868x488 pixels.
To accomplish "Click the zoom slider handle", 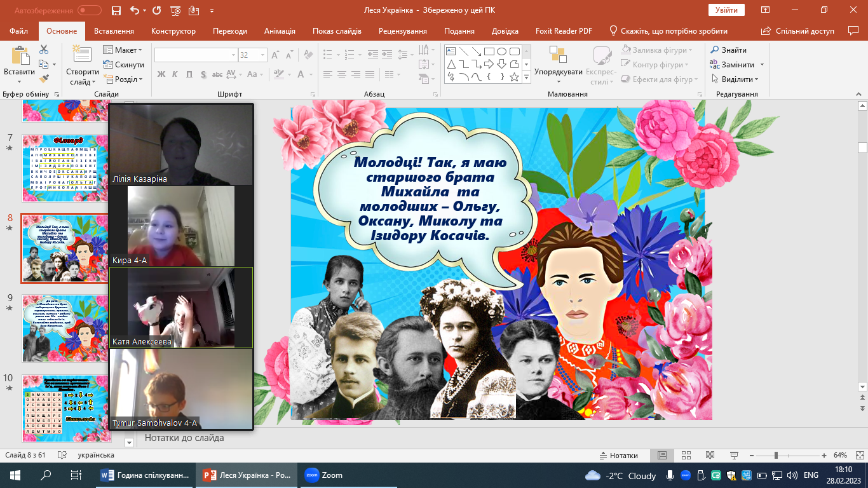I will click(776, 455).
